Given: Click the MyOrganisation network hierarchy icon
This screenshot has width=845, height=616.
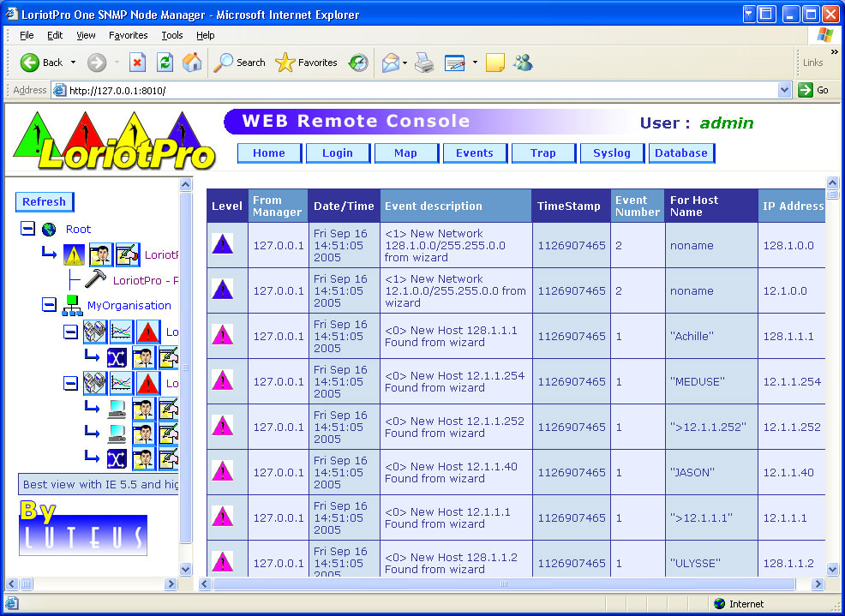Looking at the screenshot, I should pos(72,306).
